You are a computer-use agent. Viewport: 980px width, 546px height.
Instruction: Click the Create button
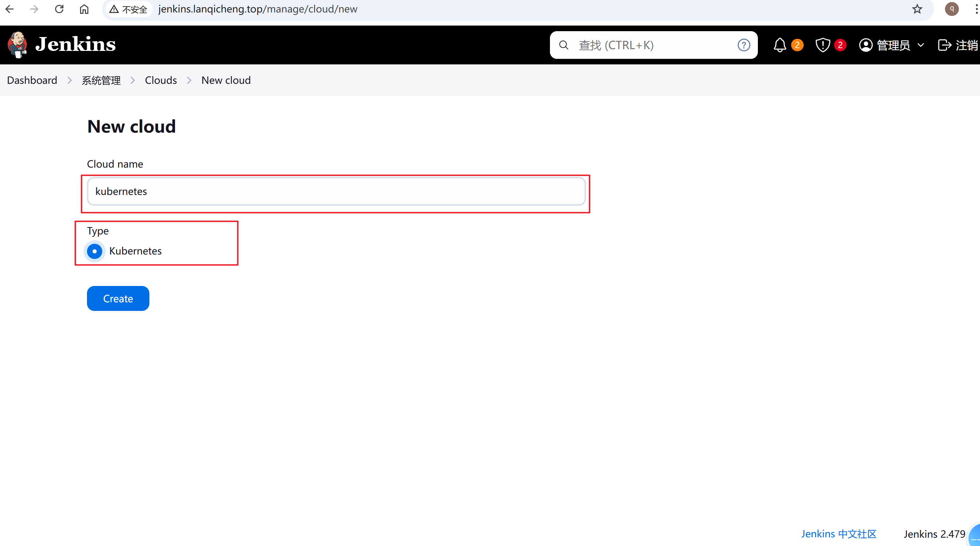point(118,298)
